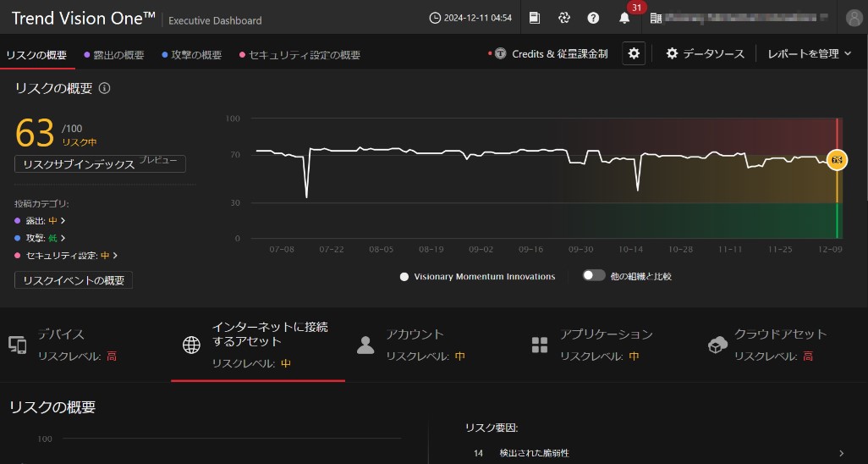Screen dimensions: 868x464
Task: Click the リスクイベントの概要 button
Action: click(x=74, y=280)
